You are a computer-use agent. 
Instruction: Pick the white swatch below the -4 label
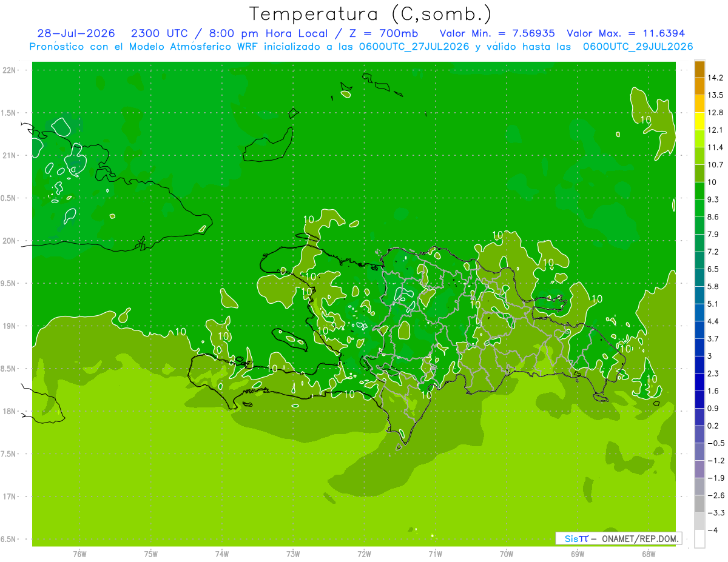699,539
